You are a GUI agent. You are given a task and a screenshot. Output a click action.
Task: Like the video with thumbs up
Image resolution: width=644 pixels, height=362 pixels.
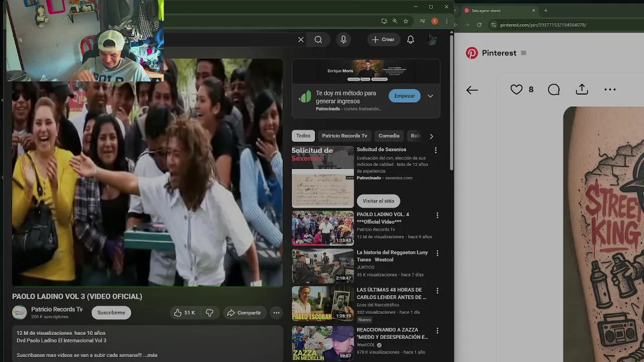click(184, 313)
